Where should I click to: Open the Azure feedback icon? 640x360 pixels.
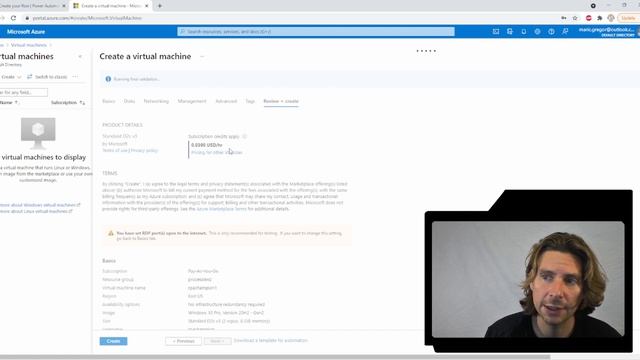565,31
